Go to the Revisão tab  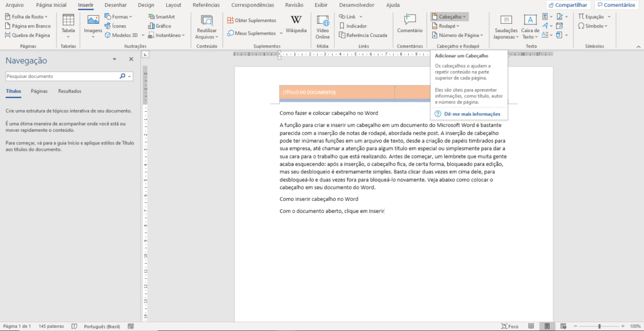point(294,5)
